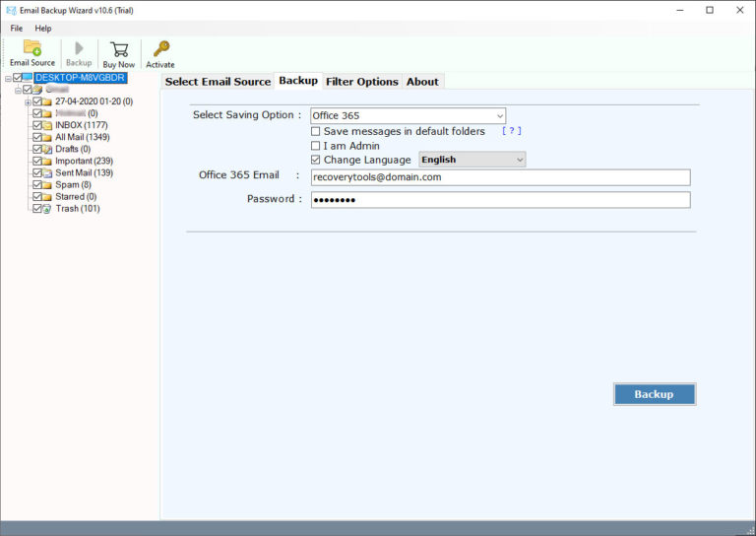
Task: Uncheck the Sent Mail (139) checkbox
Action: tap(37, 172)
